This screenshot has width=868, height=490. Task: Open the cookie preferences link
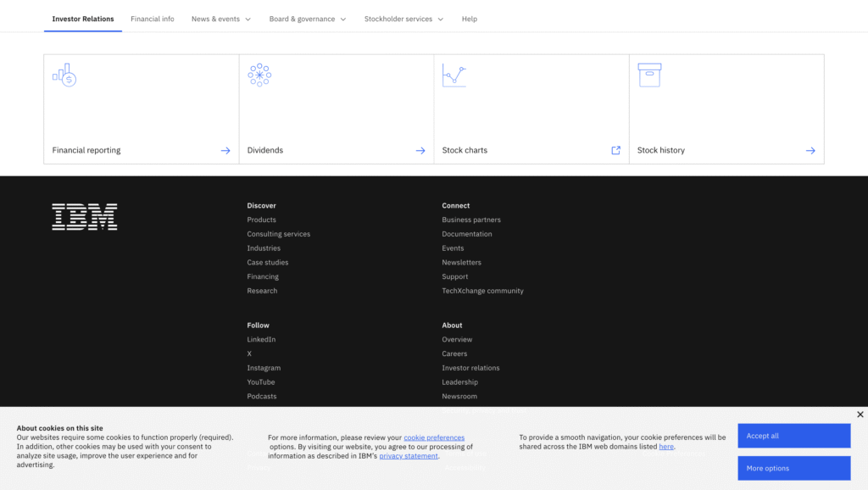coord(434,437)
